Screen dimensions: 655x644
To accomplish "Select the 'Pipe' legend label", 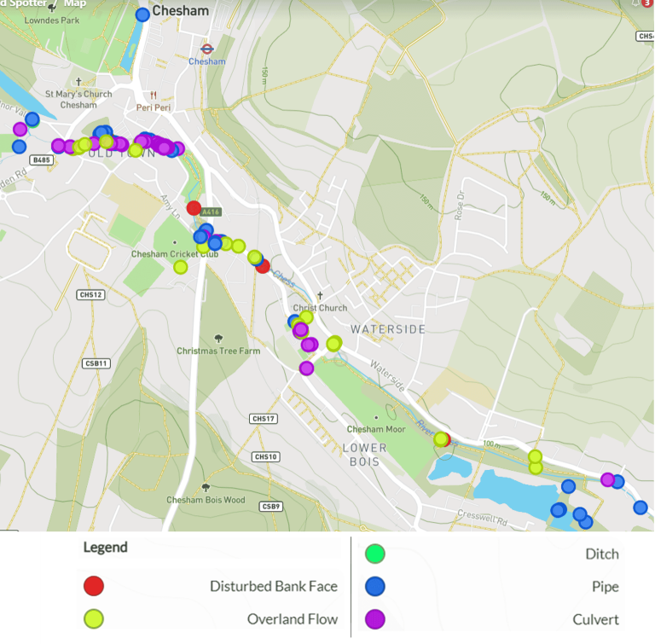I will [x=606, y=587].
